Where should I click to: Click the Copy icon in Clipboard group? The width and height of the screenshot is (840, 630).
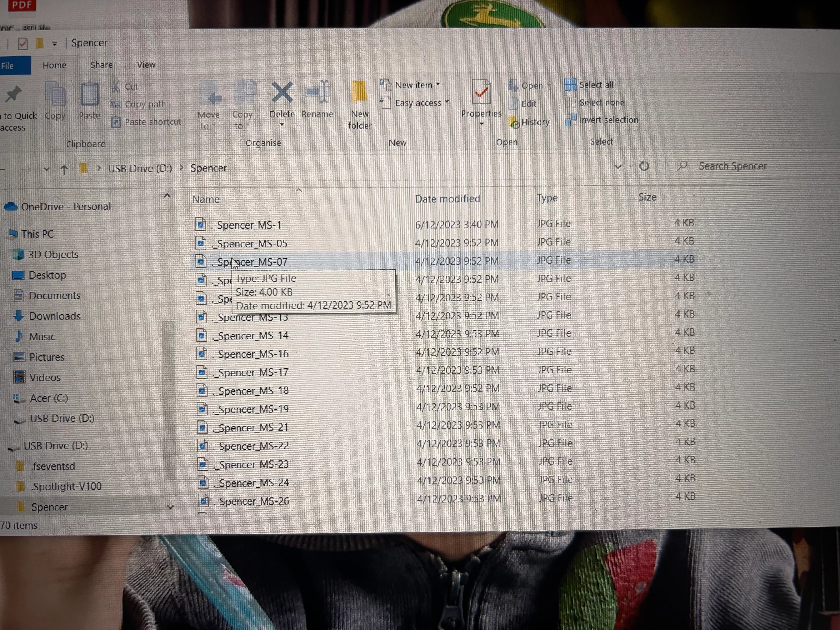[55, 94]
